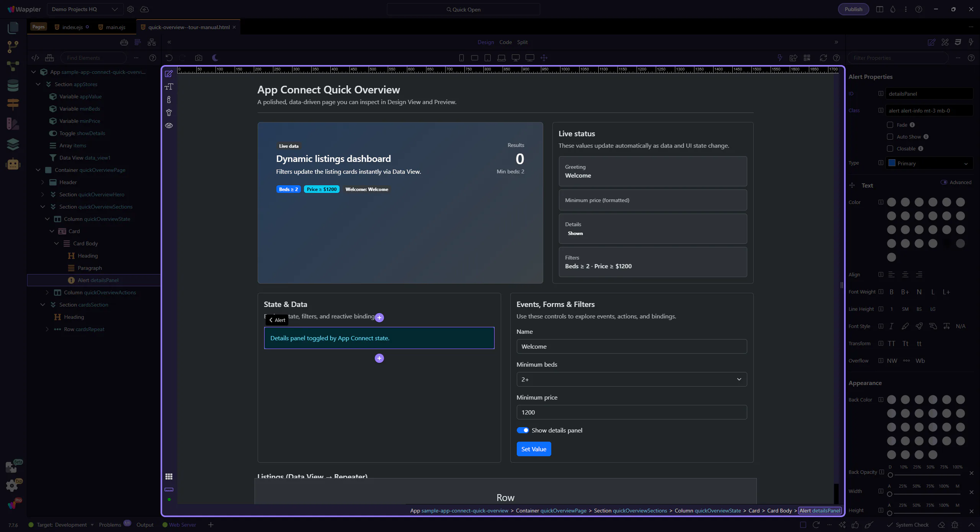Click the refresh design view icon
Screen dimensions: 980x532
click(x=823, y=58)
